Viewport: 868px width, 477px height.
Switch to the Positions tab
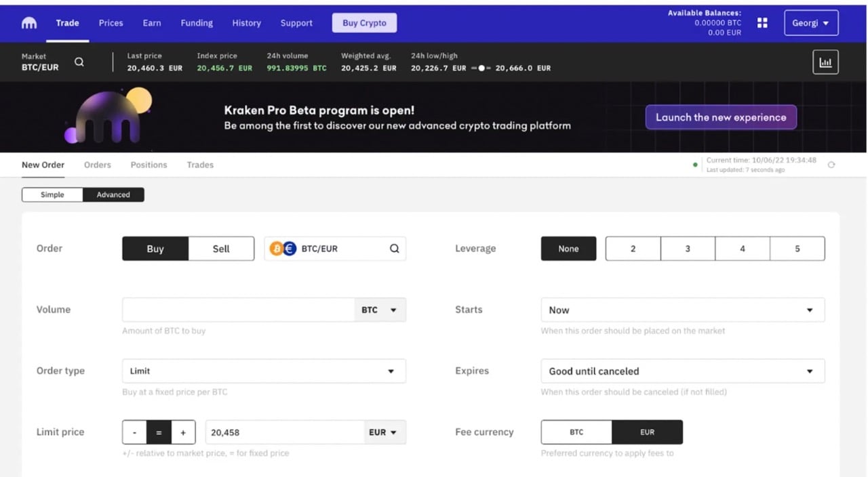149,165
